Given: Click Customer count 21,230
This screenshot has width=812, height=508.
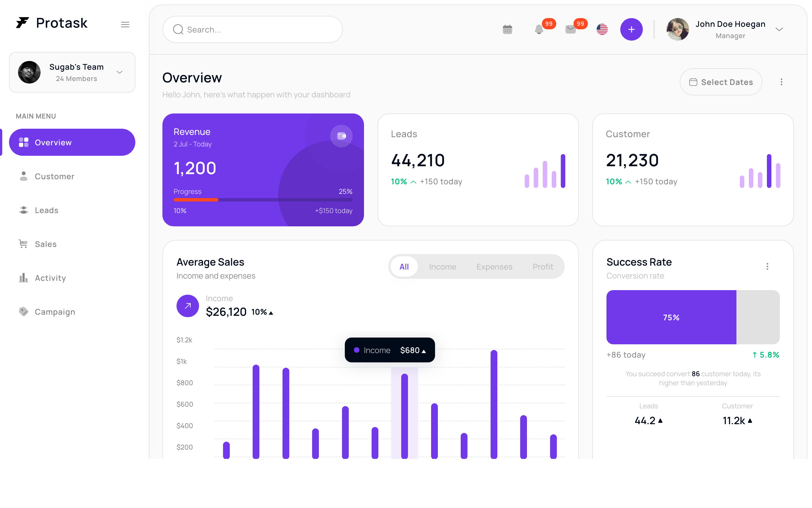Looking at the screenshot, I should tap(632, 160).
